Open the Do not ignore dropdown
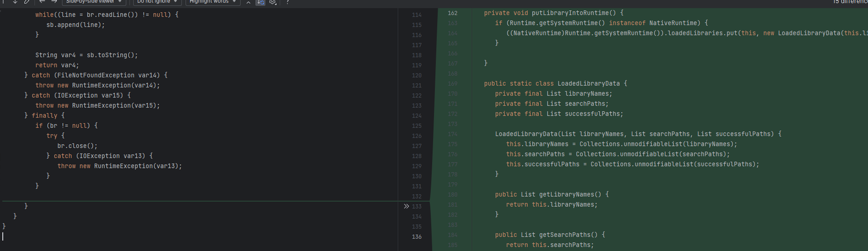The image size is (868, 251). (157, 2)
